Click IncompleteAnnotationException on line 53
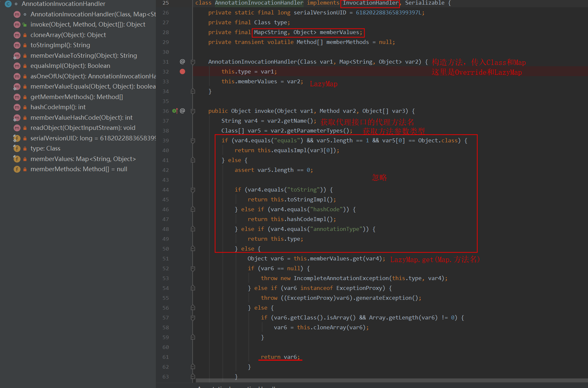 point(341,278)
